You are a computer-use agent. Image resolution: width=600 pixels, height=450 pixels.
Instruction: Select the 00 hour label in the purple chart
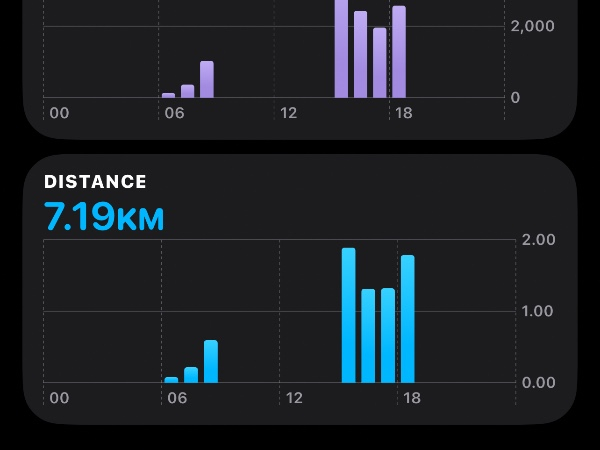59,114
